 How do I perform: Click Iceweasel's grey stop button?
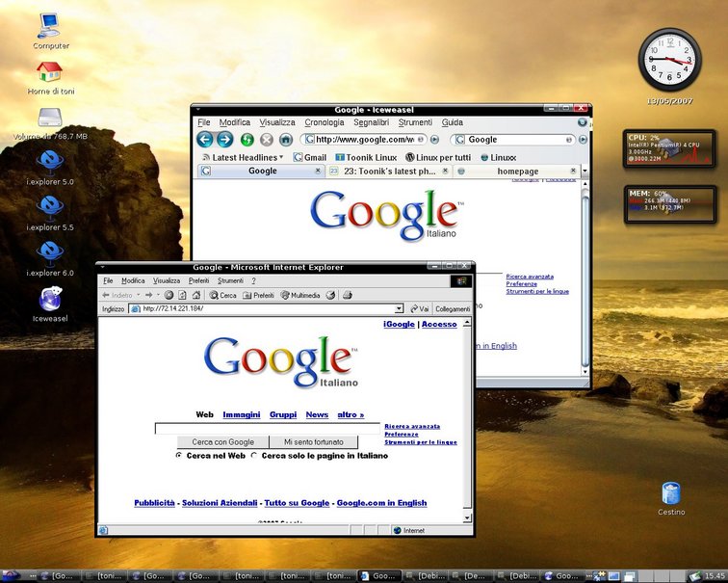(x=267, y=140)
